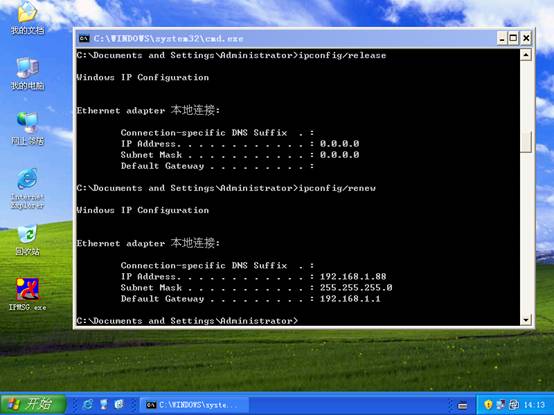Click the released Subnet Mask 0.0.0.0 value
This screenshot has width=554, height=415.
tap(340, 155)
